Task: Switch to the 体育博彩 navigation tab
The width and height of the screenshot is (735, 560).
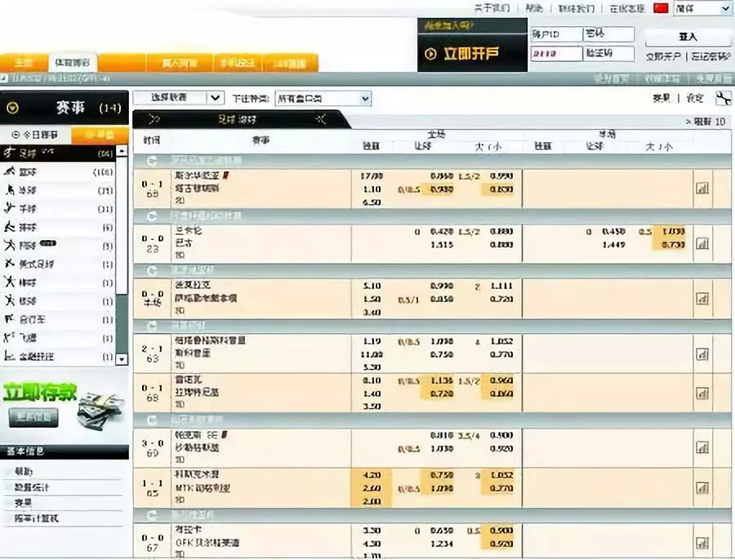Action: 72,62
